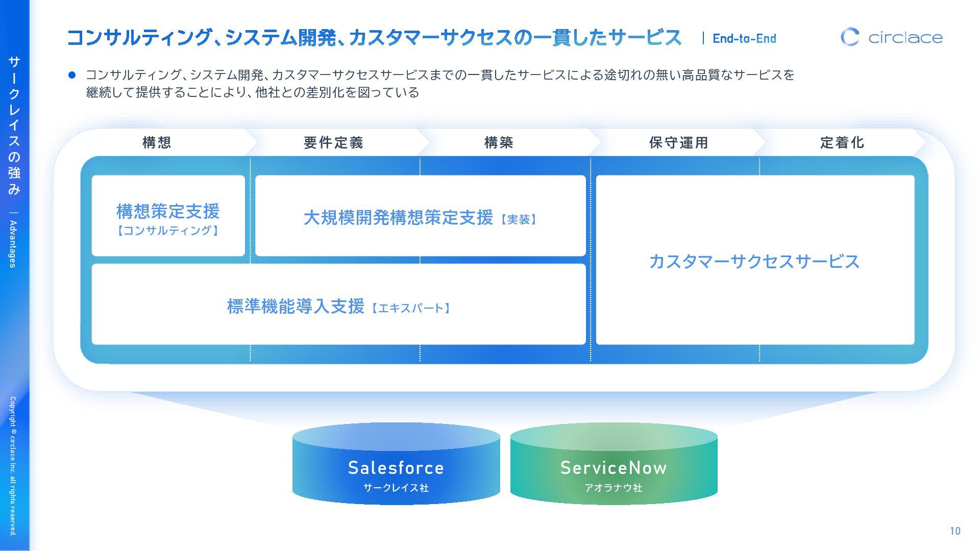Click the 構想 phase arrow label
Screen dimensions: 980x551
click(157, 142)
